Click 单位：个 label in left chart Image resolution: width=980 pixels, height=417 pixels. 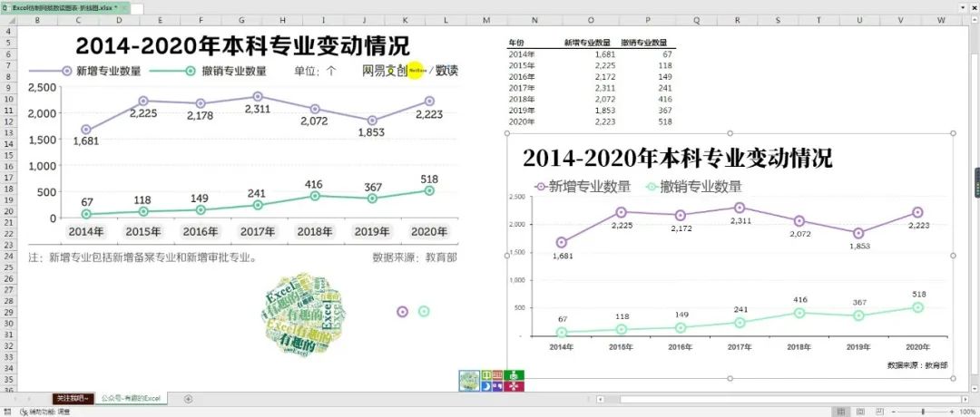point(315,71)
